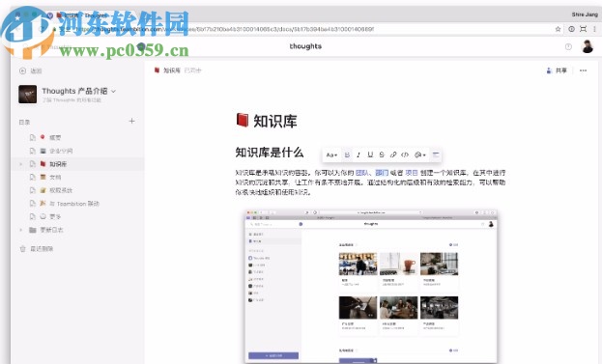Viewport: 602px width, 364px height.
Task: Click the 团队 link in the paragraph
Action: click(x=361, y=173)
